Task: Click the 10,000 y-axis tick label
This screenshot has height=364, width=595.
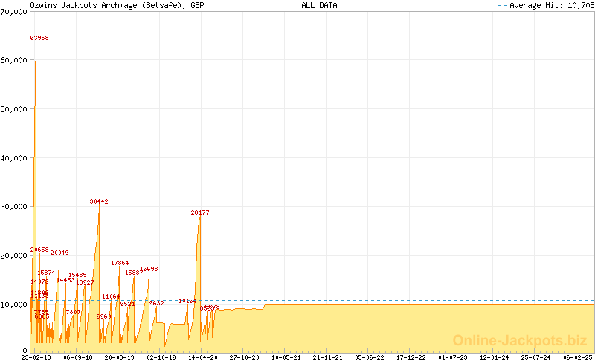Action: pyautogui.click(x=14, y=304)
